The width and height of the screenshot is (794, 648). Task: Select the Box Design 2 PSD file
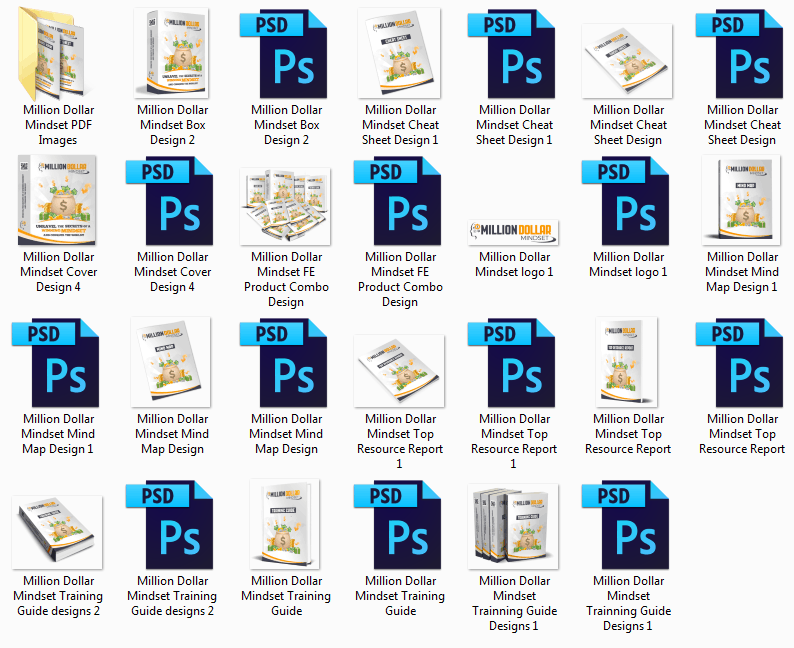[286, 54]
